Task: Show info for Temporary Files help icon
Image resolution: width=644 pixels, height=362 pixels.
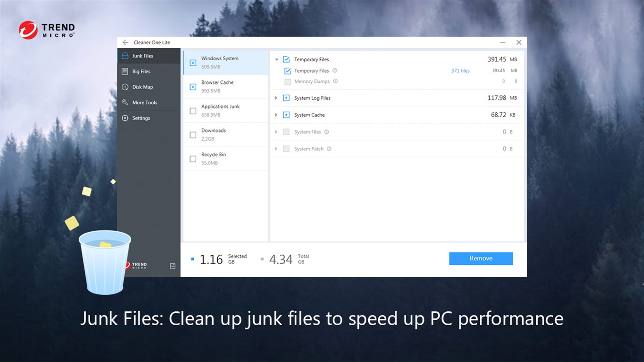Action: pyautogui.click(x=335, y=70)
